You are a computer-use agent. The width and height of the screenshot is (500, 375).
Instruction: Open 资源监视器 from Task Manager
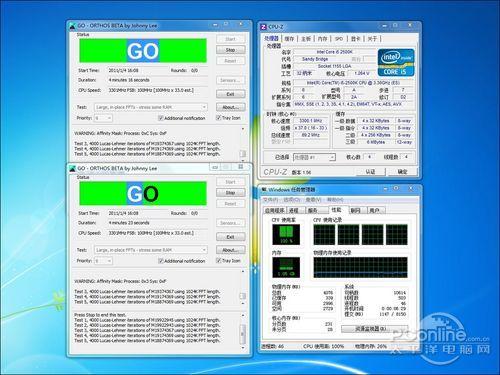(374, 329)
